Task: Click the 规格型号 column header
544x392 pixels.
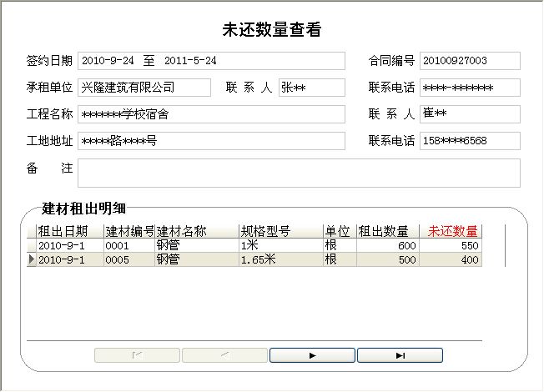Action: 280,232
